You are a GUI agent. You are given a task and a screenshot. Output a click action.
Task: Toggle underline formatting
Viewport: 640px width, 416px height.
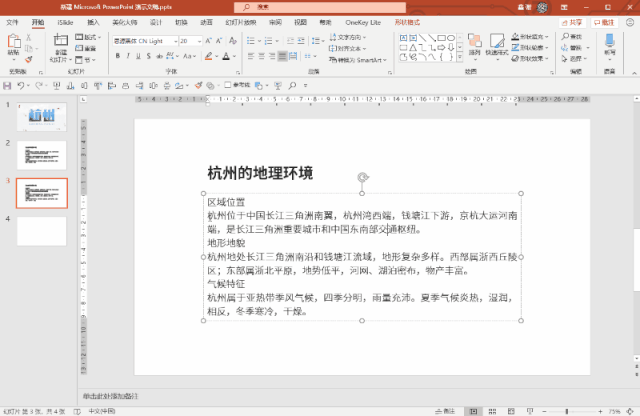click(138, 56)
